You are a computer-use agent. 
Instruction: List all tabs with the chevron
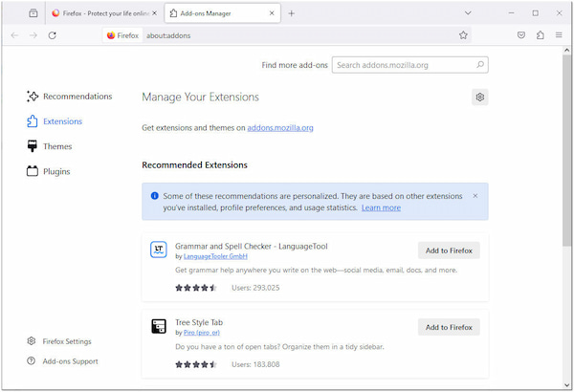click(468, 13)
